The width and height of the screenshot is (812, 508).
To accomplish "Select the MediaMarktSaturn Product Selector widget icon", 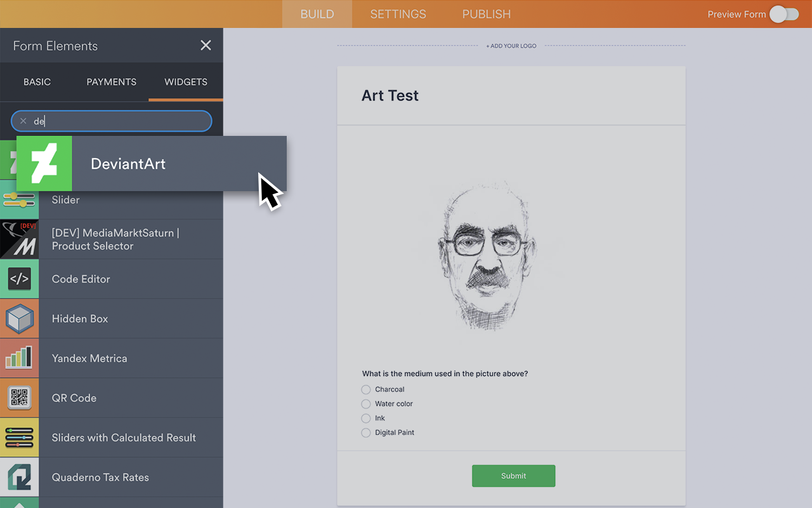I will pos(20,239).
